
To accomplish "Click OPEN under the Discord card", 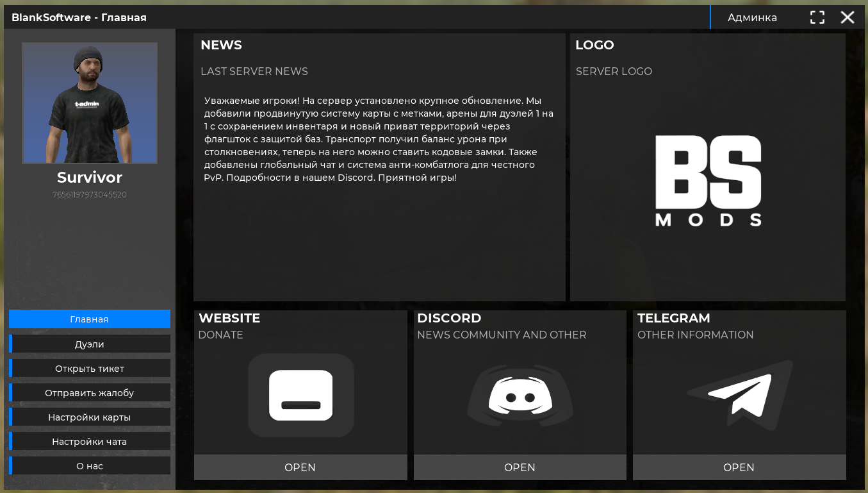I will pos(520,467).
